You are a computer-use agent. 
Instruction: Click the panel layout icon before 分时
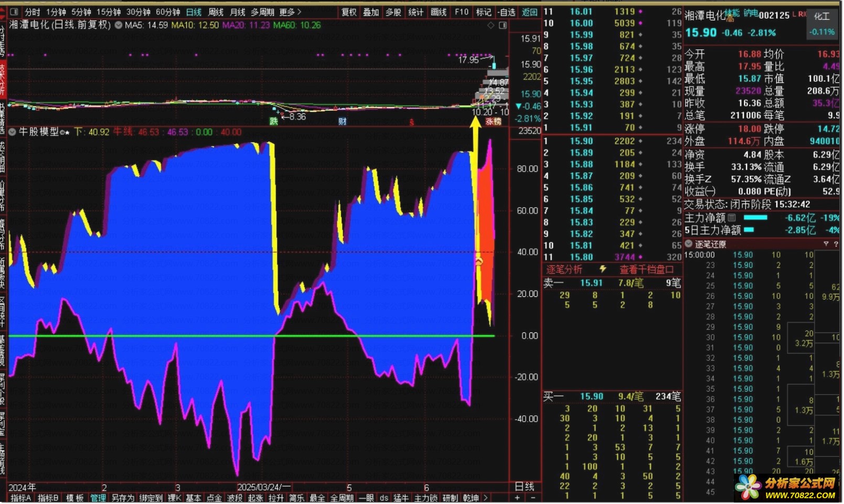click(x=14, y=12)
